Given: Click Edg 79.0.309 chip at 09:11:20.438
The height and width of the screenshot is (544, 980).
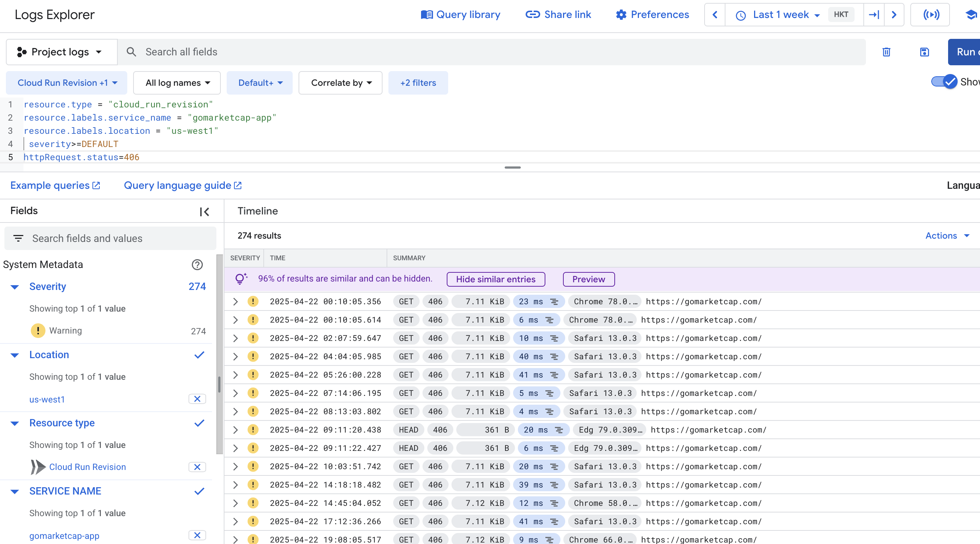Looking at the screenshot, I should point(610,430).
